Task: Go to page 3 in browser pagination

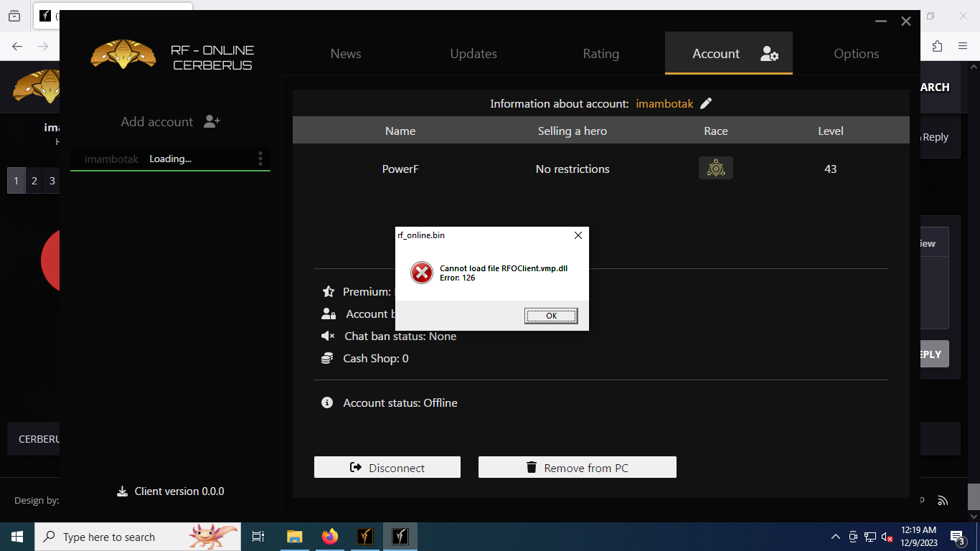Action: (52, 181)
